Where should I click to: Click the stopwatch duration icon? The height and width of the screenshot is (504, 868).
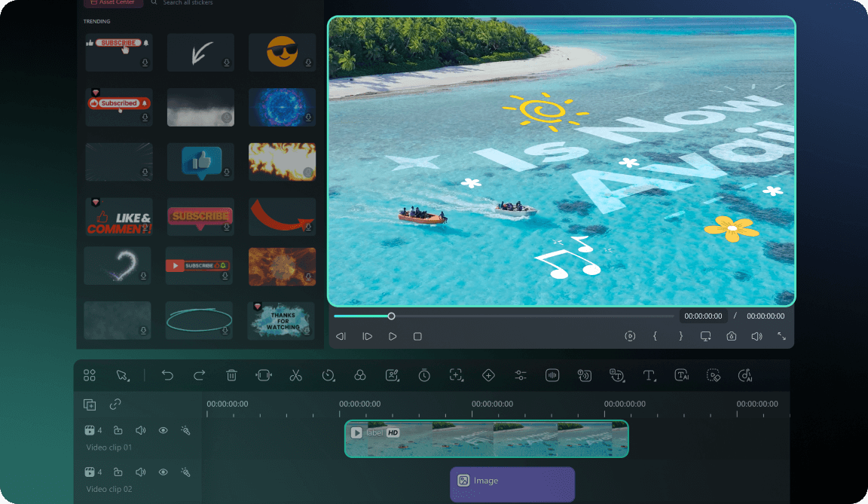[424, 376]
